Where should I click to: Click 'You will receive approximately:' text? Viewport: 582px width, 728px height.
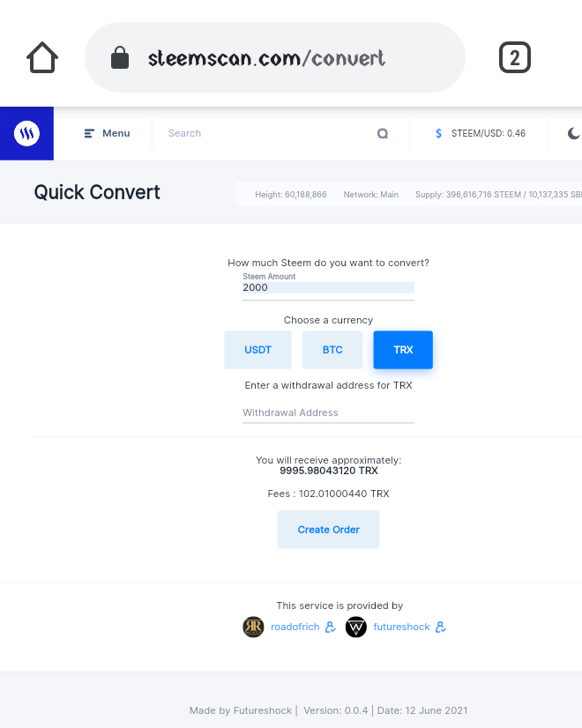point(328,460)
